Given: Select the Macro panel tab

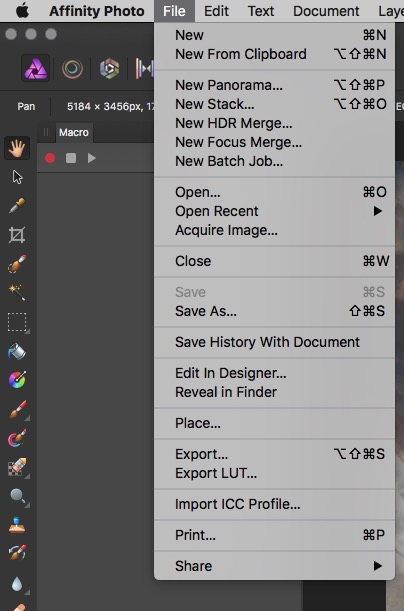Looking at the screenshot, I should [74, 132].
